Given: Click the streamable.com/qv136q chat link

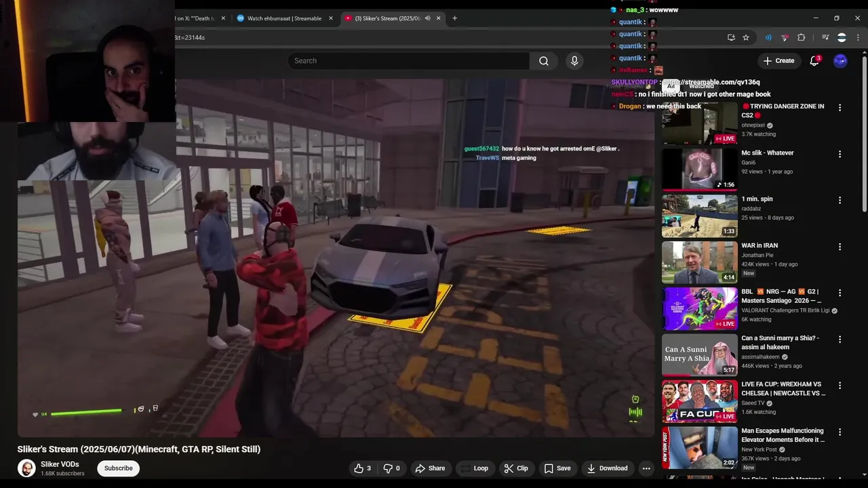Looking at the screenshot, I should tap(711, 82).
